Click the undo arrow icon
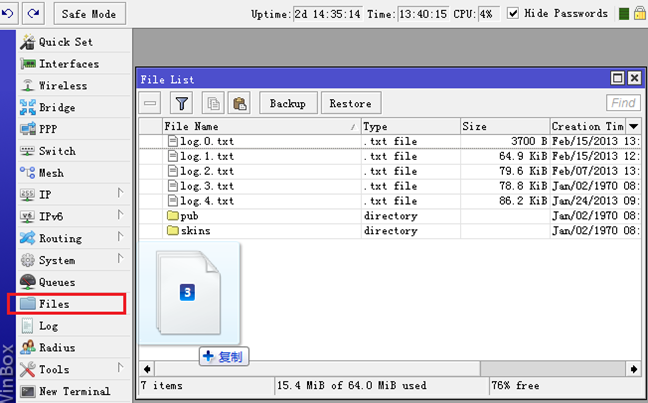 pyautogui.click(x=11, y=14)
